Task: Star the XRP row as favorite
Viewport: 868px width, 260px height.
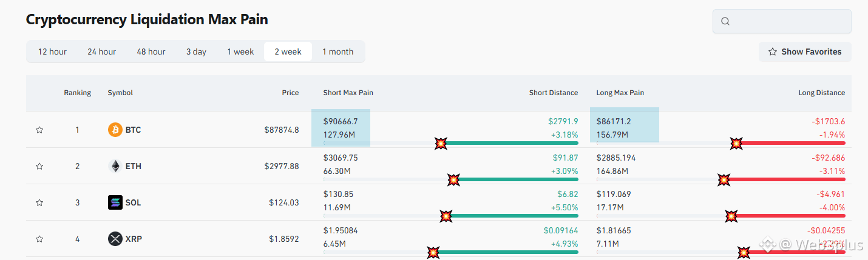Action: coord(39,239)
